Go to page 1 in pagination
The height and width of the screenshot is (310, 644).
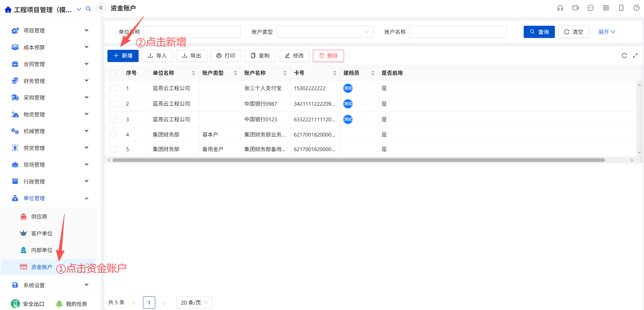(x=149, y=303)
